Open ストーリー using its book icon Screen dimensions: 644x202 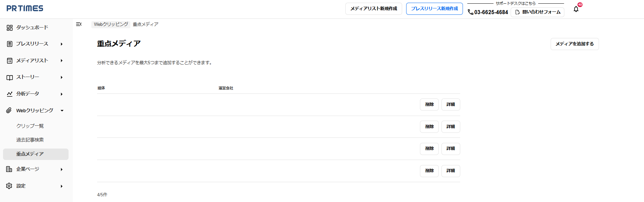coord(9,77)
